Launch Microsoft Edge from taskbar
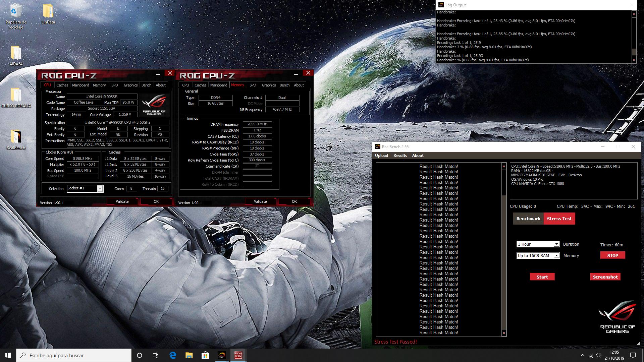Viewport: 644px width, 362px height. pos(173,355)
